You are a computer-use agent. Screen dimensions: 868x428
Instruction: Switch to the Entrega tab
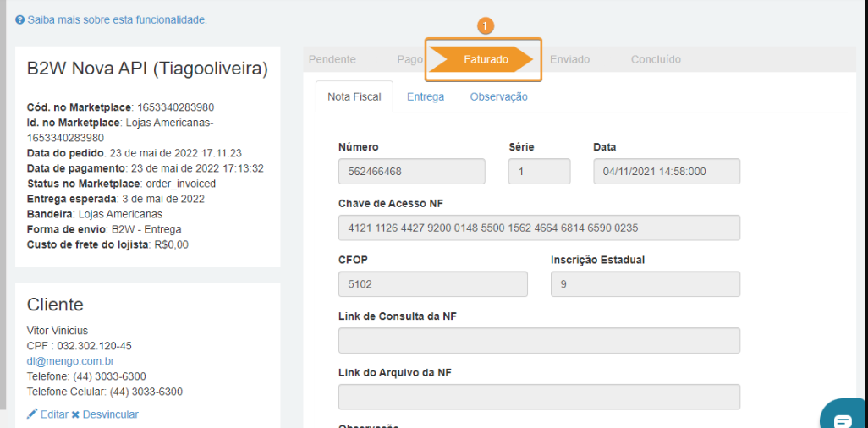[426, 96]
